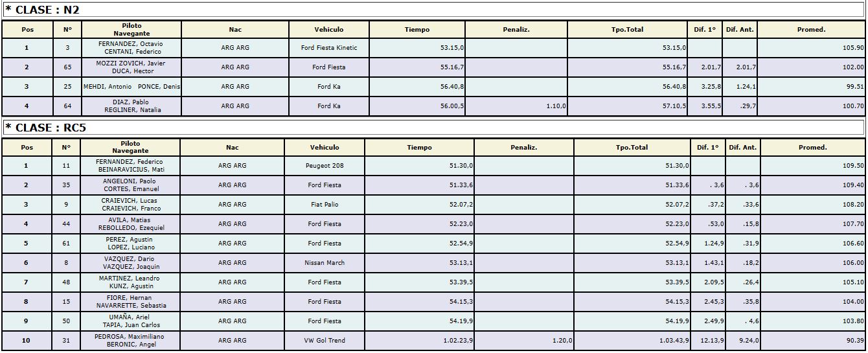This screenshot has height=353, width=868.
Task: Select the Nissan March vehicle cell
Action: [325, 263]
